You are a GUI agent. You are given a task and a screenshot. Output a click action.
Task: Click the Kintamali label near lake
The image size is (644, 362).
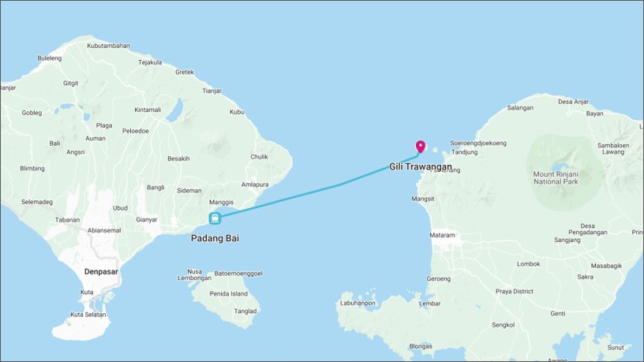[148, 110]
